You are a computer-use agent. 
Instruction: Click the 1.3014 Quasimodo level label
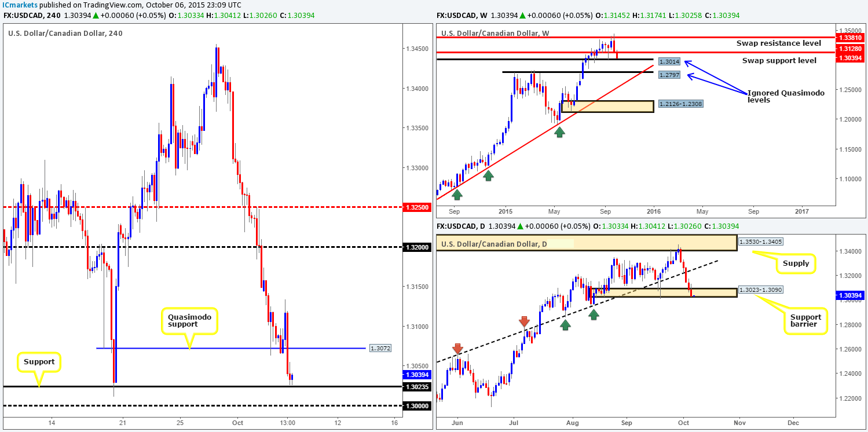669,61
